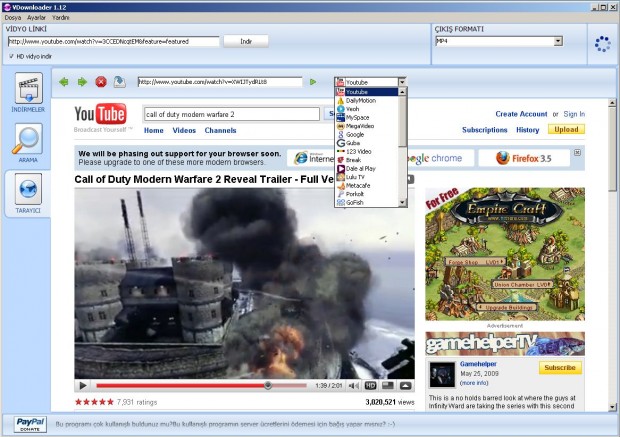Pick Google from the site list

[x=367, y=134]
